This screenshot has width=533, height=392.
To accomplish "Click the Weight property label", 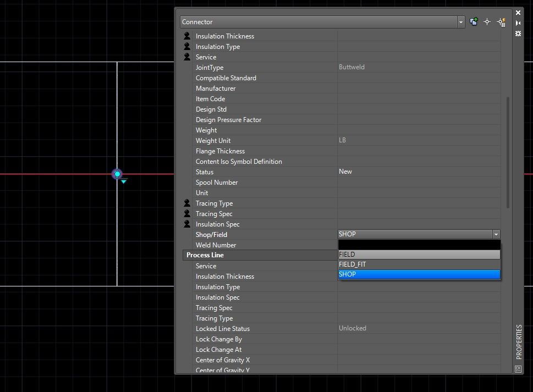I will pyautogui.click(x=206, y=130).
